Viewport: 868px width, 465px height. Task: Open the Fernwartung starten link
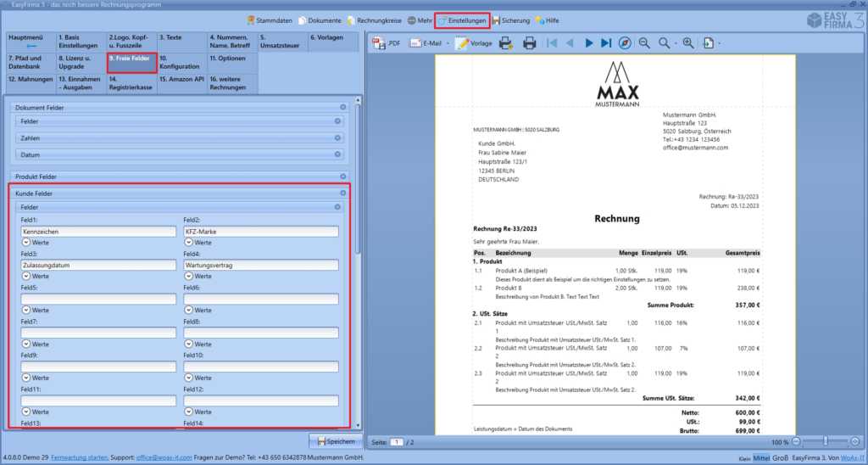pos(80,457)
